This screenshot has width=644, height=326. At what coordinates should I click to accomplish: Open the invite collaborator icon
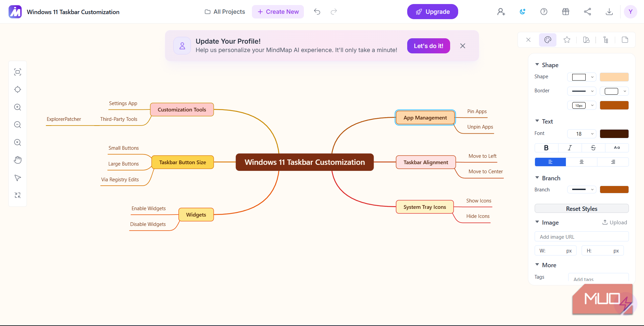501,12
